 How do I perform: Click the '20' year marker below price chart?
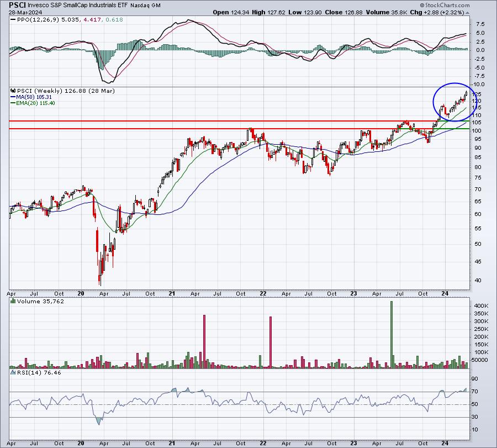tap(81, 294)
